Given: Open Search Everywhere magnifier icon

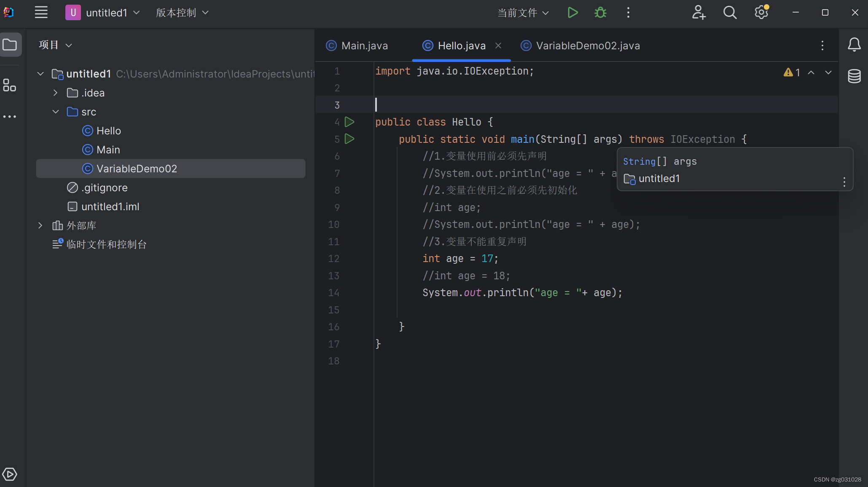Looking at the screenshot, I should [730, 13].
